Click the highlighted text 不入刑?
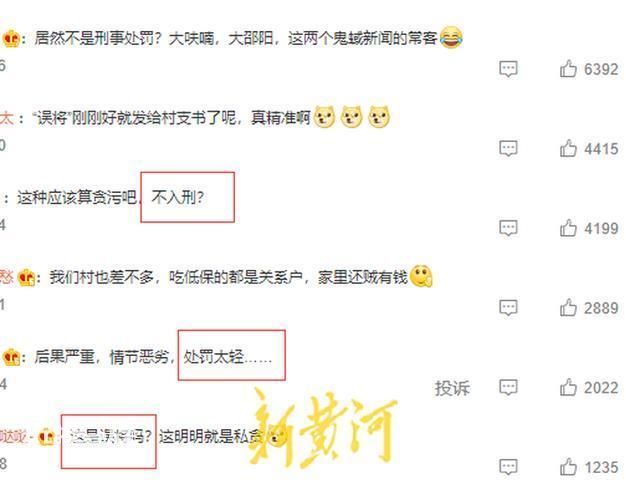This screenshot has width=640, height=484. tap(178, 198)
